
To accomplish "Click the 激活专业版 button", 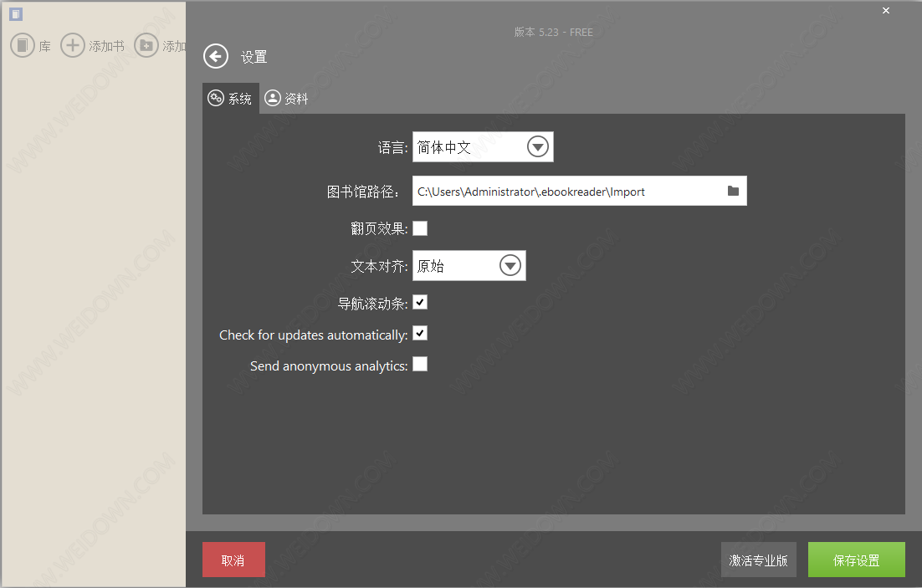I will click(x=758, y=560).
